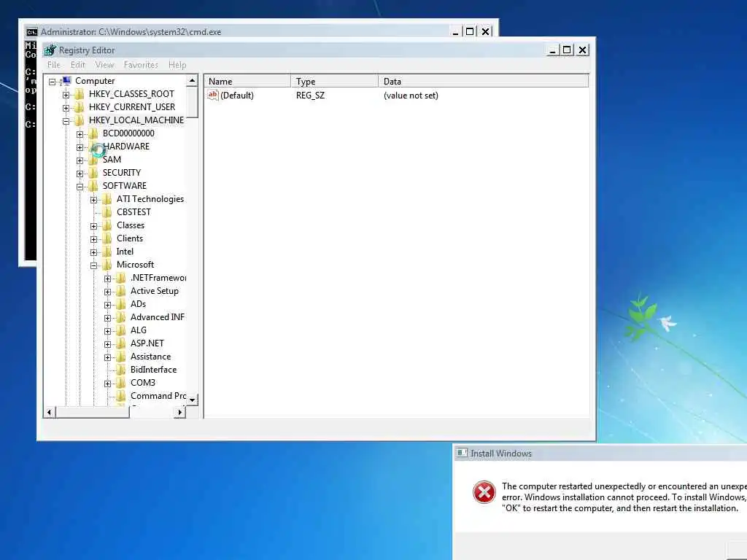Click the tree horizontal scrollbar thumb
Viewport: 747px width, 560px height.
click(93, 412)
